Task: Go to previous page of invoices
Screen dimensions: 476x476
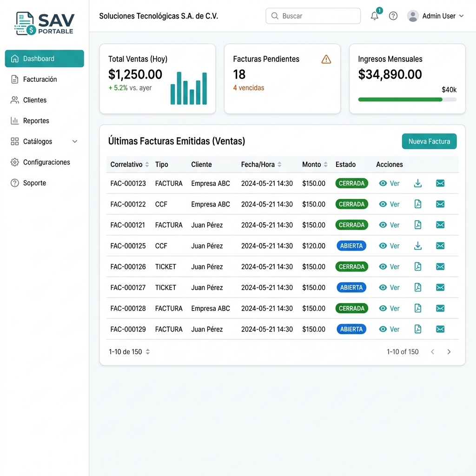Action: pos(433,352)
